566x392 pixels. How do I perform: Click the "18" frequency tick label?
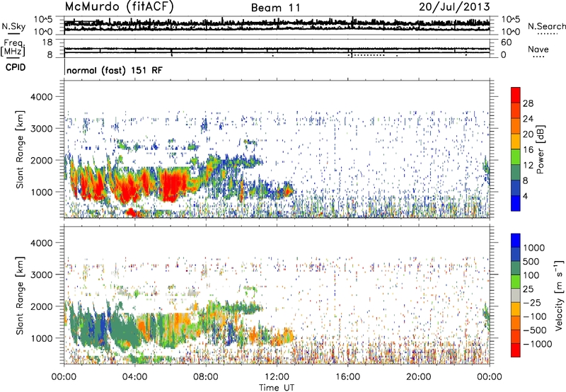pos(47,42)
